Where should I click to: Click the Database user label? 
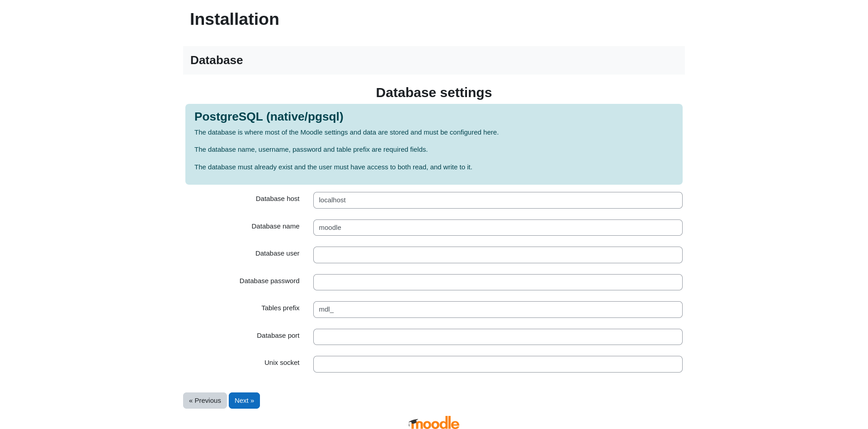coord(277,253)
